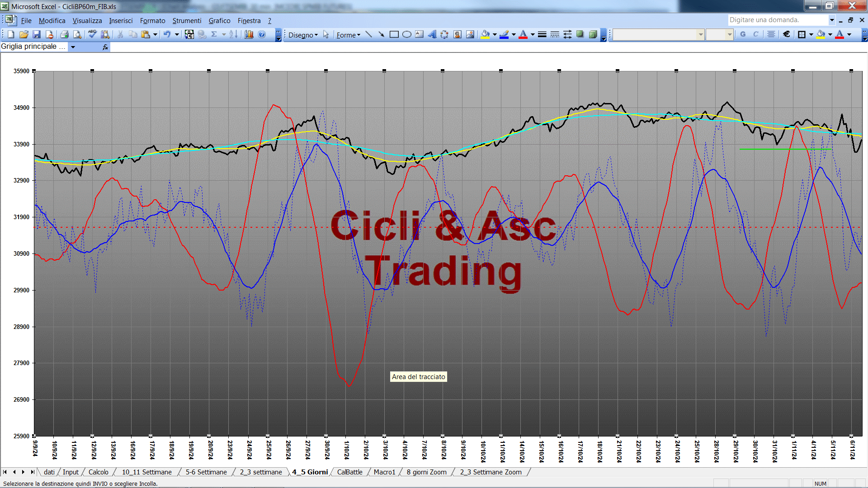Switch to the CalBattle sheet tab
The image size is (868, 488).
click(349, 472)
